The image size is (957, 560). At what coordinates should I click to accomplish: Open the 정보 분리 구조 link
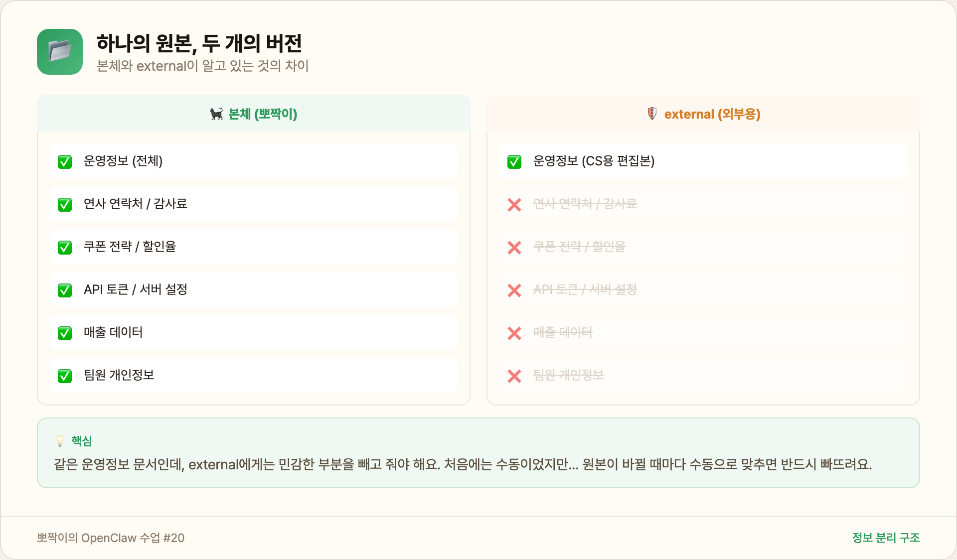pos(886,538)
